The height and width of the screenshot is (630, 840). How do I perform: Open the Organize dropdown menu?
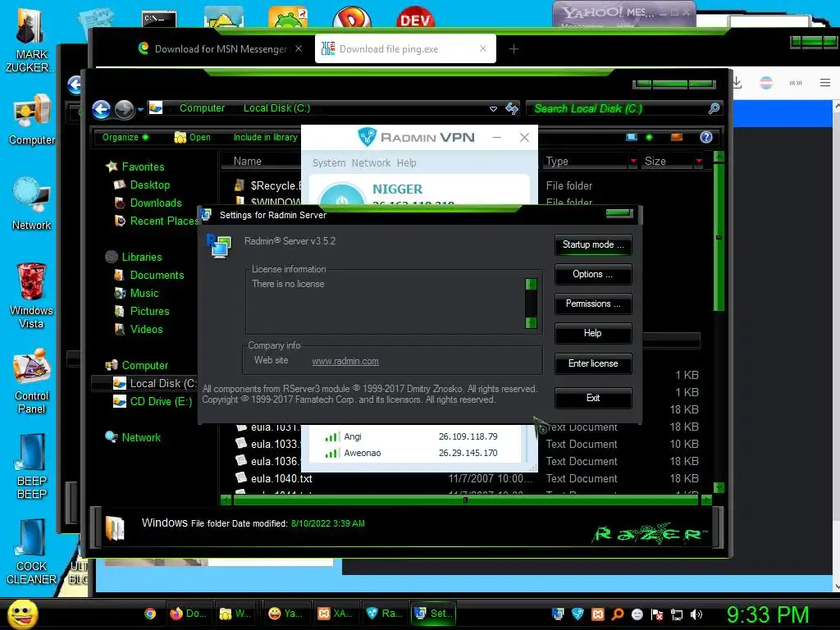[x=126, y=137]
